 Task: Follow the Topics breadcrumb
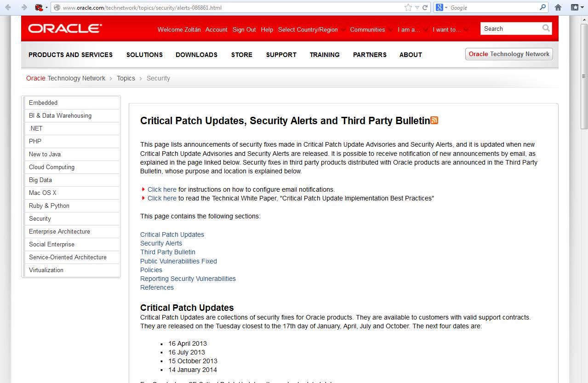click(126, 78)
